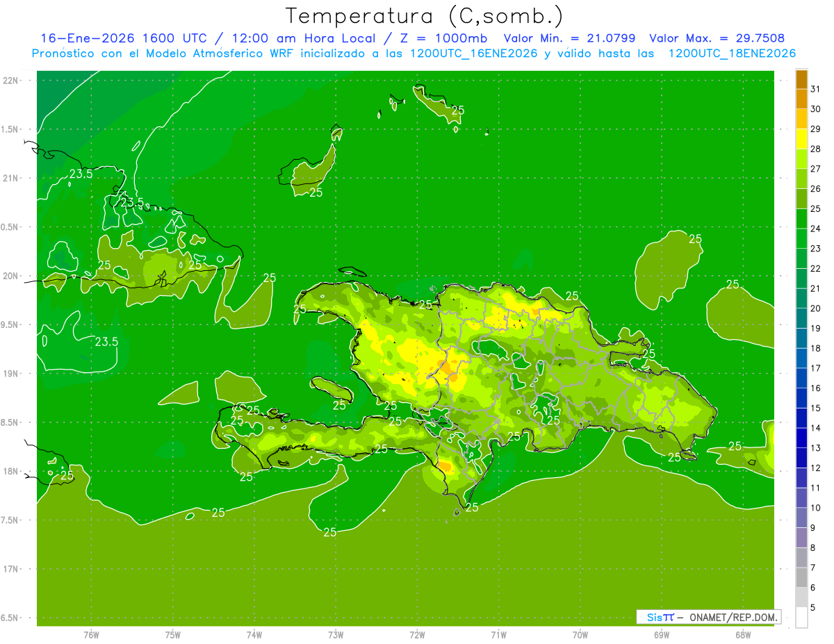
Task: Click the valid-until time 1200UTC_18ENE2026
Action: pyautogui.click(x=732, y=53)
